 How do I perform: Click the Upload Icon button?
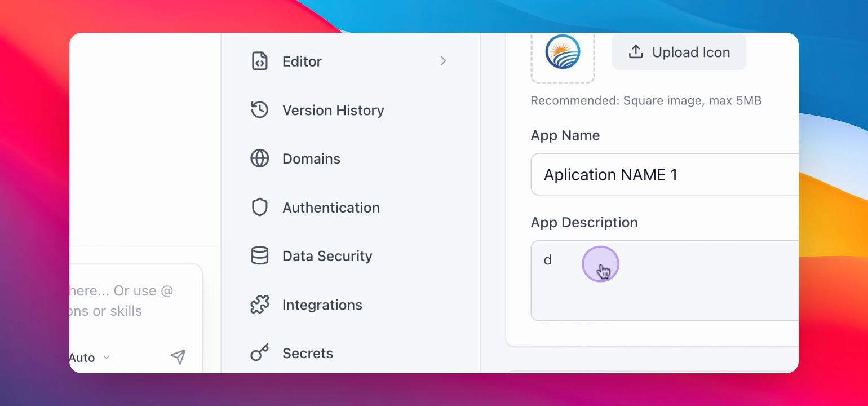coord(679,52)
